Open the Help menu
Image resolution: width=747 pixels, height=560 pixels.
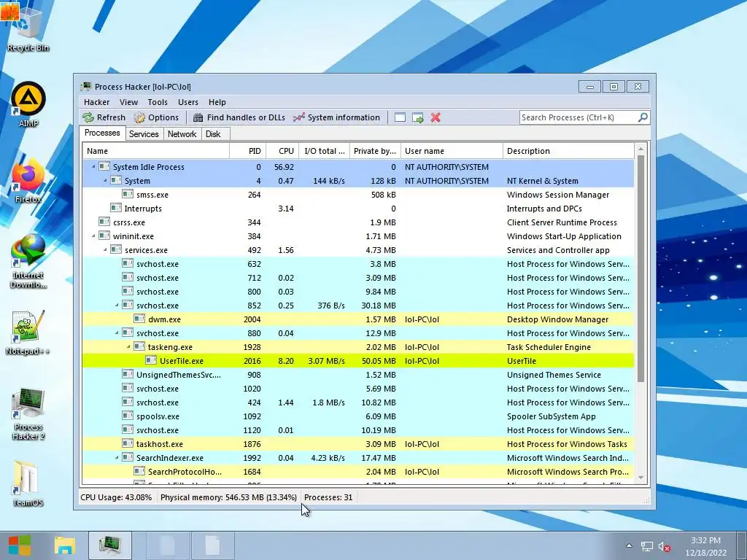tap(217, 102)
